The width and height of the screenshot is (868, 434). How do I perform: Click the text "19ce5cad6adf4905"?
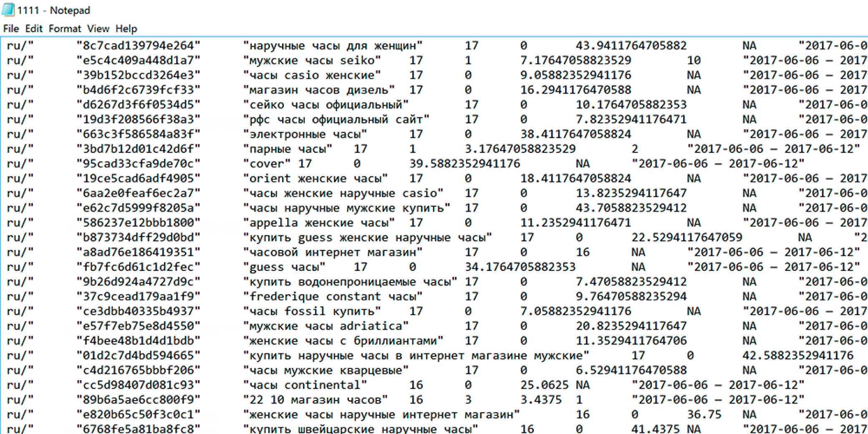pos(139,178)
